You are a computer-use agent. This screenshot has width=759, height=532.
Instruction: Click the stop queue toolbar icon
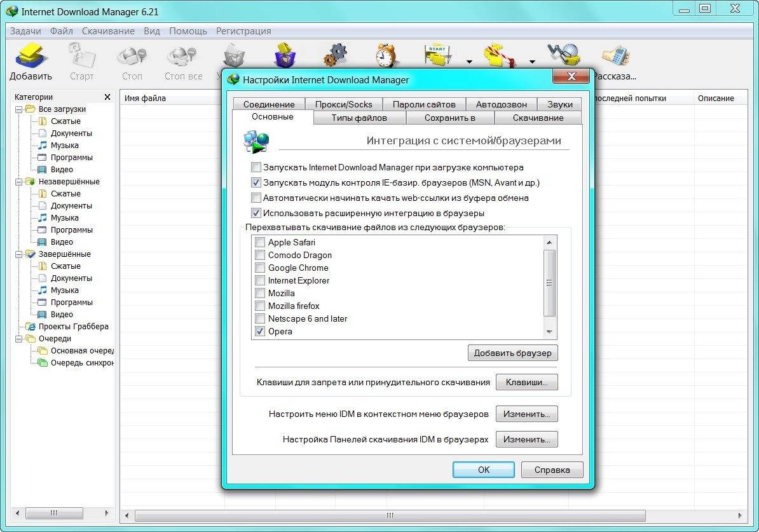500,55
